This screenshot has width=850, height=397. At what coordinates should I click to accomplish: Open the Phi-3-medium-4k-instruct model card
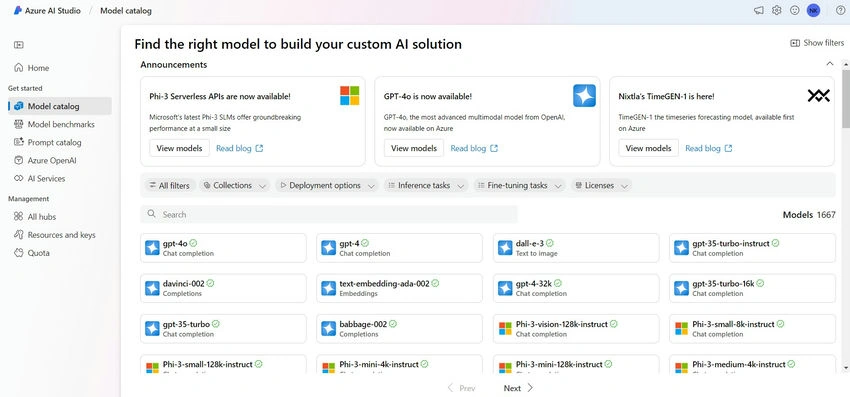(752, 364)
